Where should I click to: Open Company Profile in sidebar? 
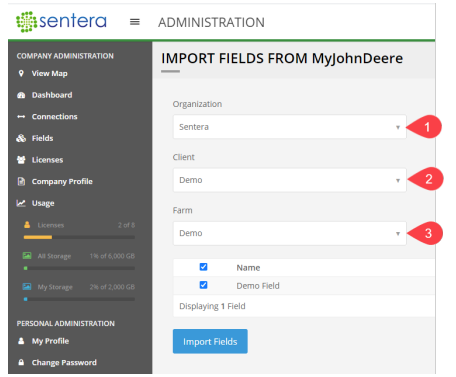(62, 182)
